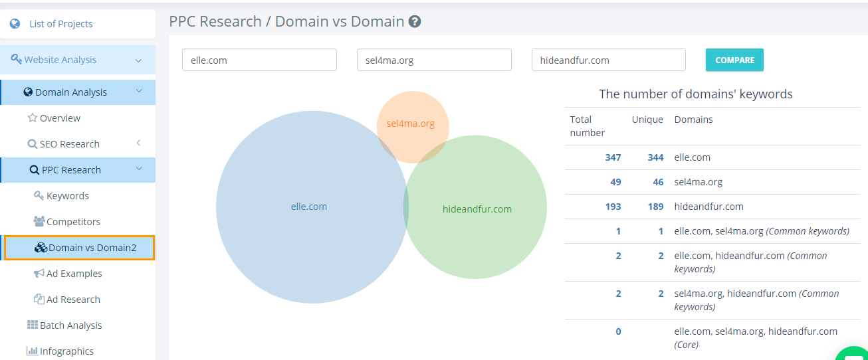Click the star icon next to Overview
Screen dimensions: 868x360
tap(32, 118)
